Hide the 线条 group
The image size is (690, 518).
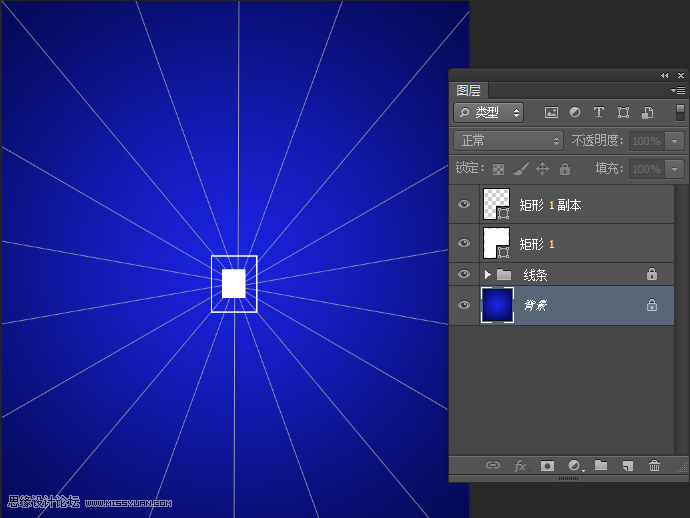(x=464, y=274)
